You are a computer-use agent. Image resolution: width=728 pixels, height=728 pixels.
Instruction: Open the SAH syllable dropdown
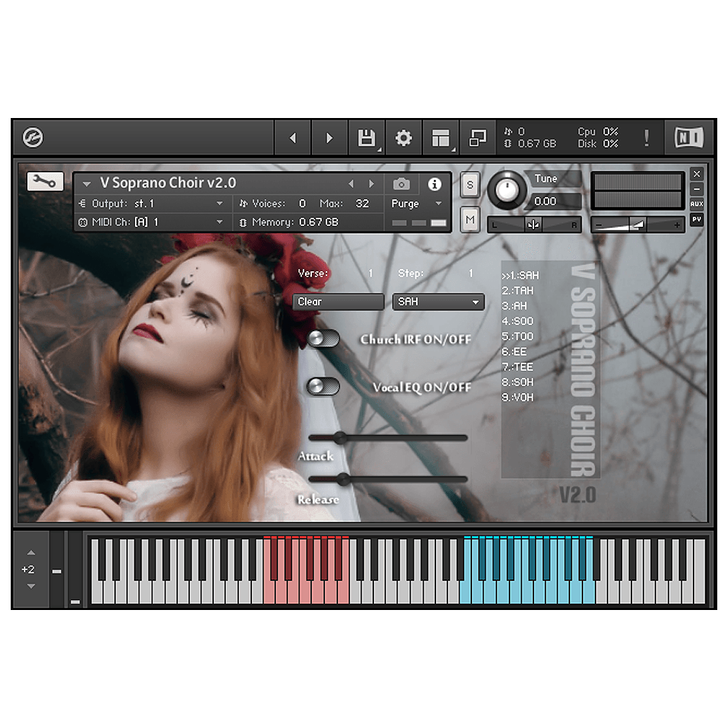pos(438,302)
